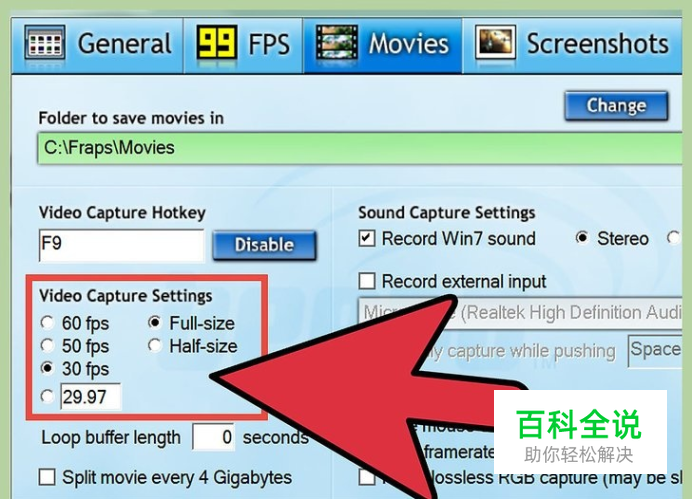Disable the video capture hotkey
The height and width of the screenshot is (499, 692).
(x=264, y=245)
